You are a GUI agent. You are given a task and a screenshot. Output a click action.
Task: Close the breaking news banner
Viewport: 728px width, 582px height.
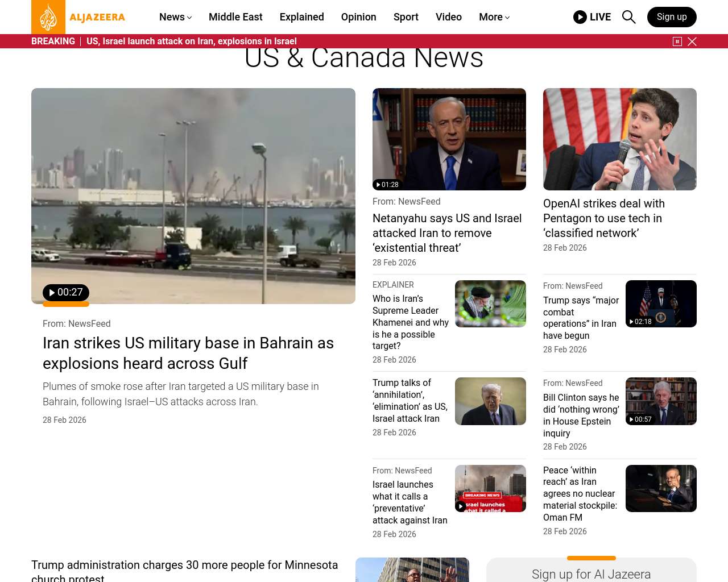(692, 41)
